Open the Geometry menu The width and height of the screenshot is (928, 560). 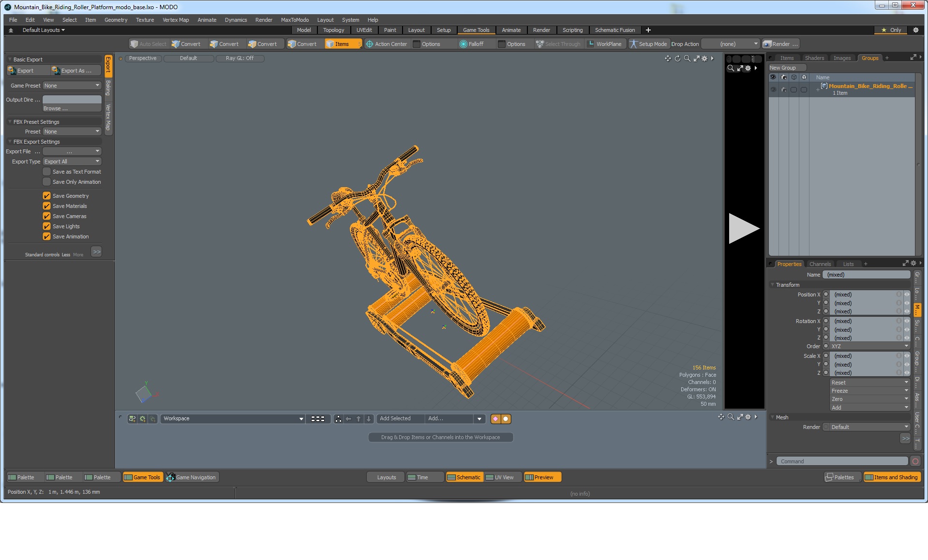[116, 20]
